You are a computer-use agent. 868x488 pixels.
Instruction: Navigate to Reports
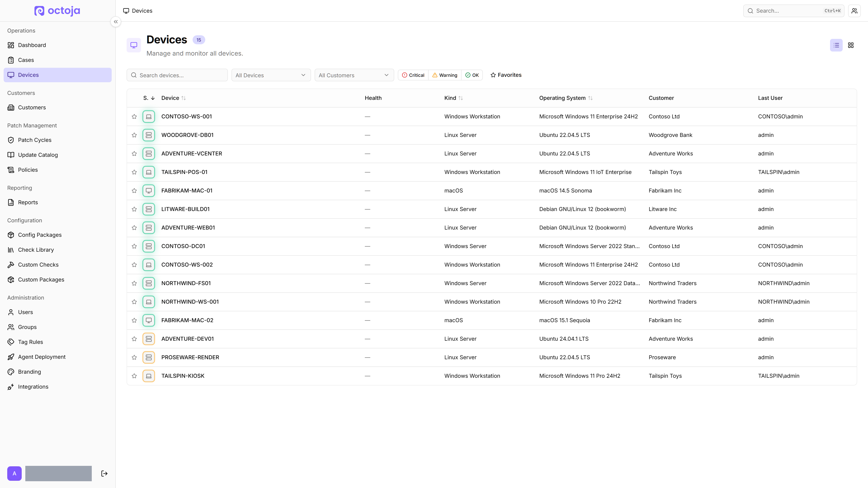58,202
